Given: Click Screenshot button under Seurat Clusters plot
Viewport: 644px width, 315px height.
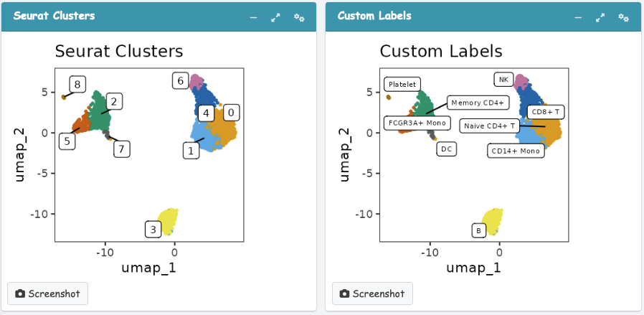Looking at the screenshot, I should (x=48, y=293).
